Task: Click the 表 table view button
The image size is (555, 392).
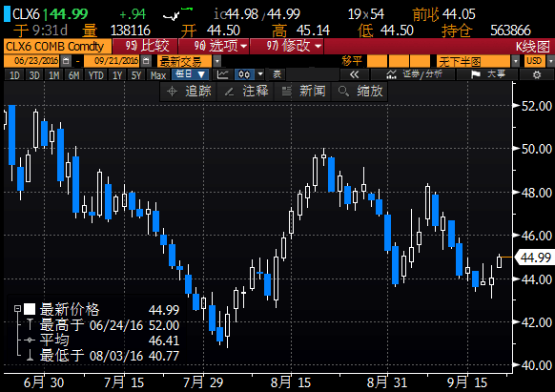Action: pyautogui.click(x=277, y=74)
